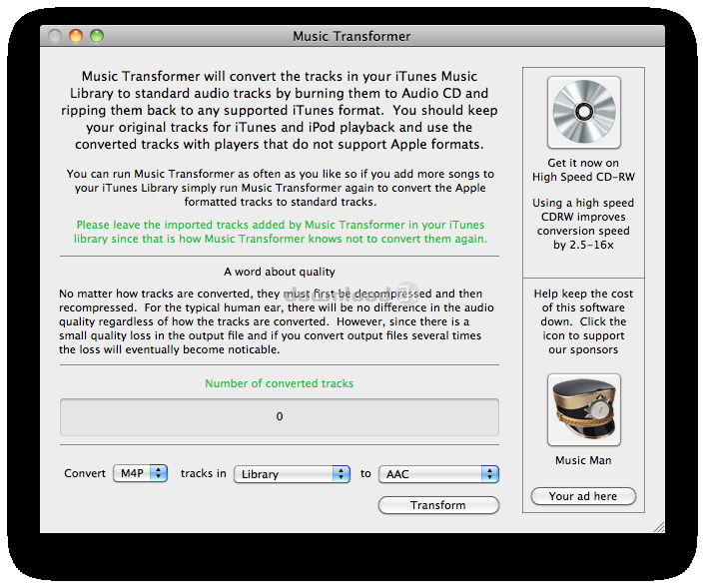This screenshot has height=588, width=705.
Task: Click the "tracks in" label
Action: point(204,473)
